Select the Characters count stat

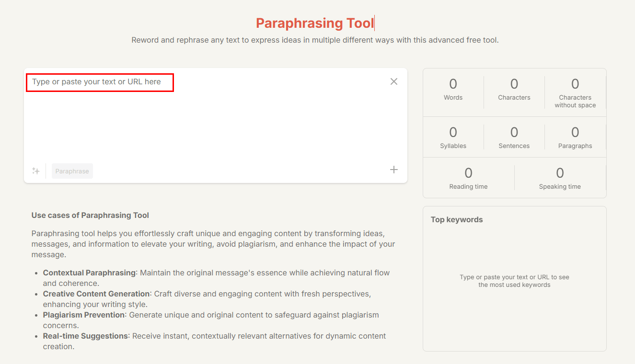point(514,89)
